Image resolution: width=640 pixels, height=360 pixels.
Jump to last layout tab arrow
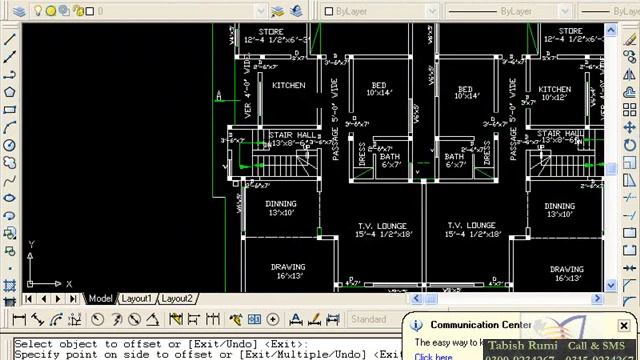tap(73, 299)
